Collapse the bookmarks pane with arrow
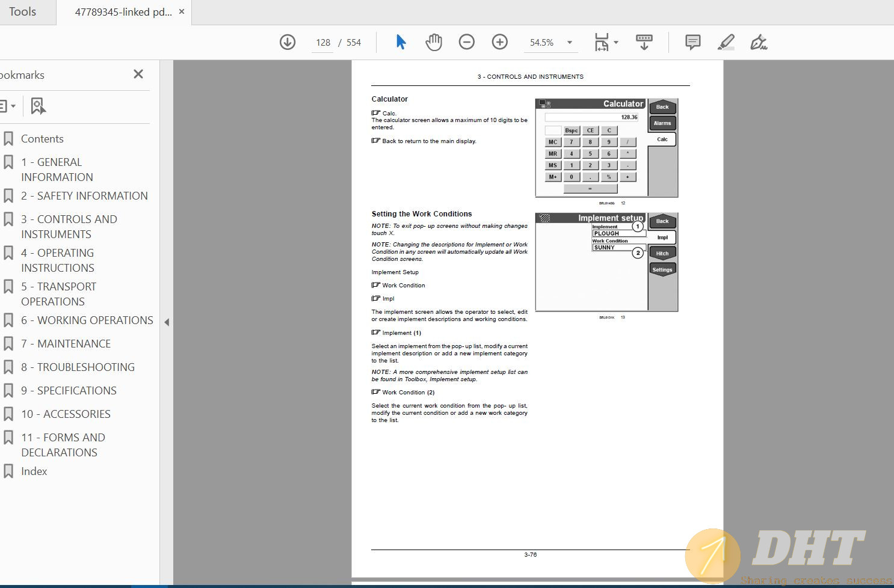 167,322
